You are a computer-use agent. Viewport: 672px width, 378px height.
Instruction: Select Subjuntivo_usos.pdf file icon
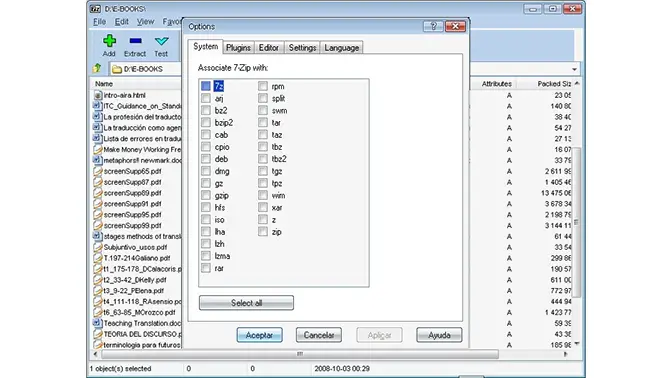pos(98,247)
